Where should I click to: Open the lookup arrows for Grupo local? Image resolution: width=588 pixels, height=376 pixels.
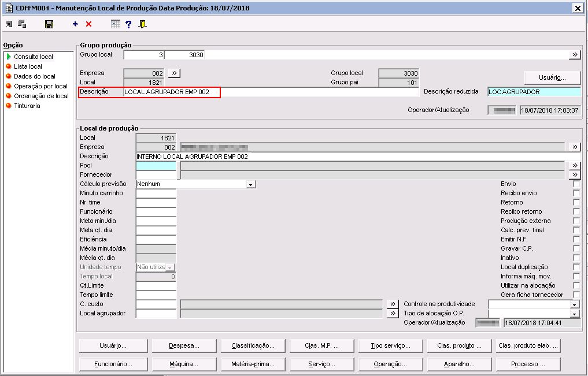tap(575, 55)
